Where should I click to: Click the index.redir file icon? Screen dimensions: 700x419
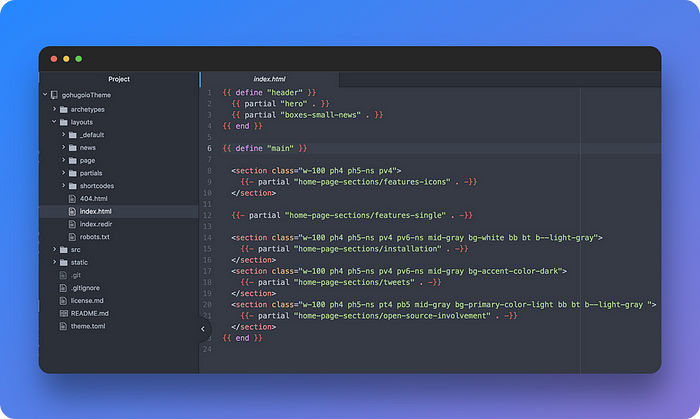click(x=72, y=224)
